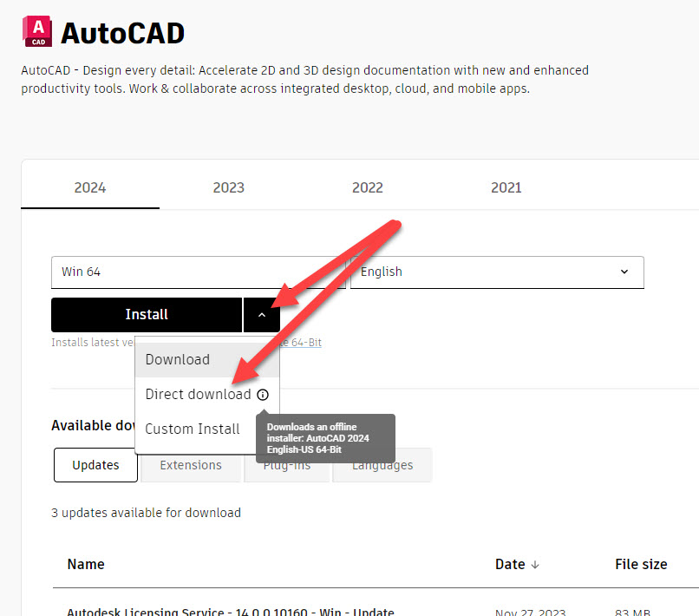Open the English language dropdown
This screenshot has width=699, height=616.
(x=497, y=272)
